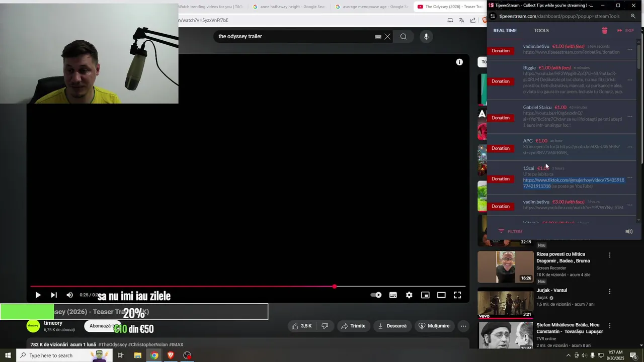Switch to the miniplayer
The image size is (644, 362).
(425, 295)
